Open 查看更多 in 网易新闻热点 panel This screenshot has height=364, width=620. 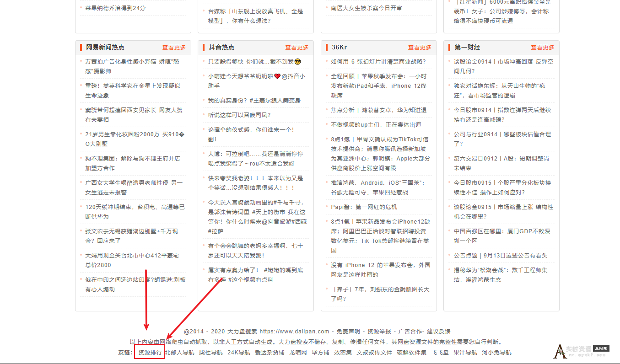(174, 48)
